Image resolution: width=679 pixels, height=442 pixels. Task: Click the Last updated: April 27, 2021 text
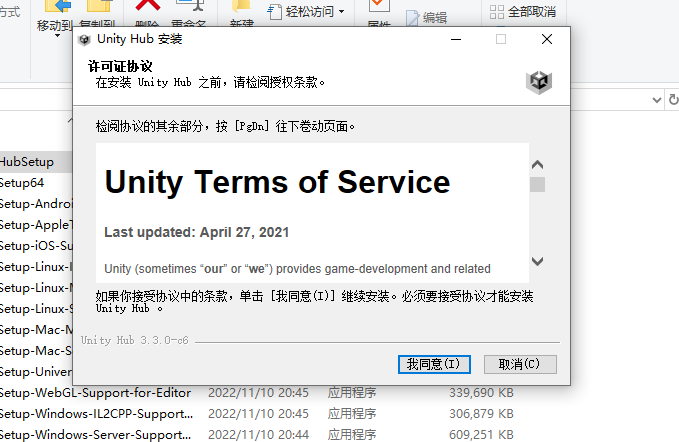[x=197, y=232]
